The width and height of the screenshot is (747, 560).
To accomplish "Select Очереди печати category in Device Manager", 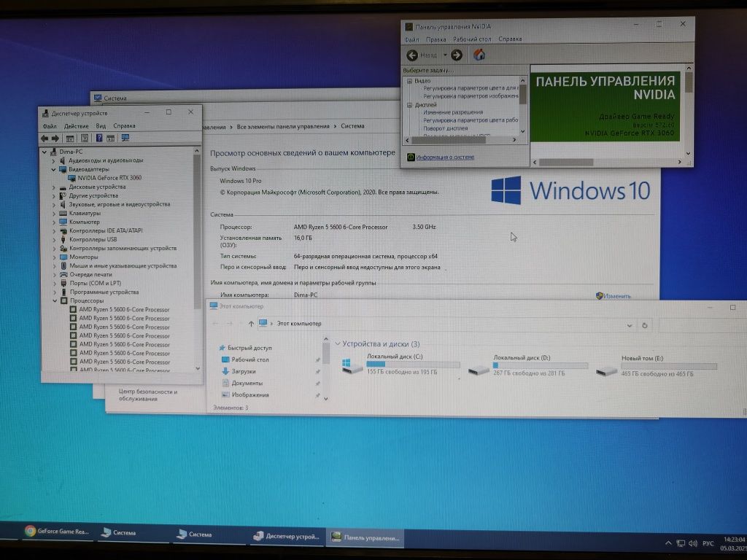I will (x=90, y=275).
